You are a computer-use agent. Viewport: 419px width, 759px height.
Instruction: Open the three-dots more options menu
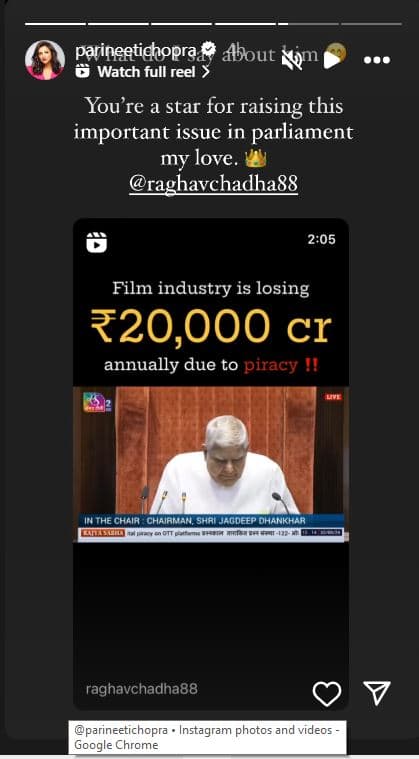(377, 61)
